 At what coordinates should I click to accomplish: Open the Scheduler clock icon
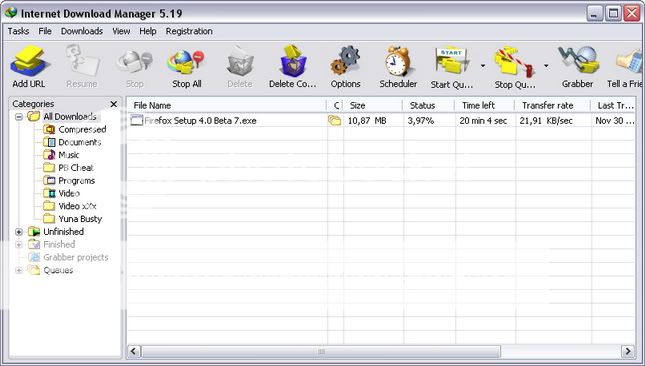pos(397,62)
